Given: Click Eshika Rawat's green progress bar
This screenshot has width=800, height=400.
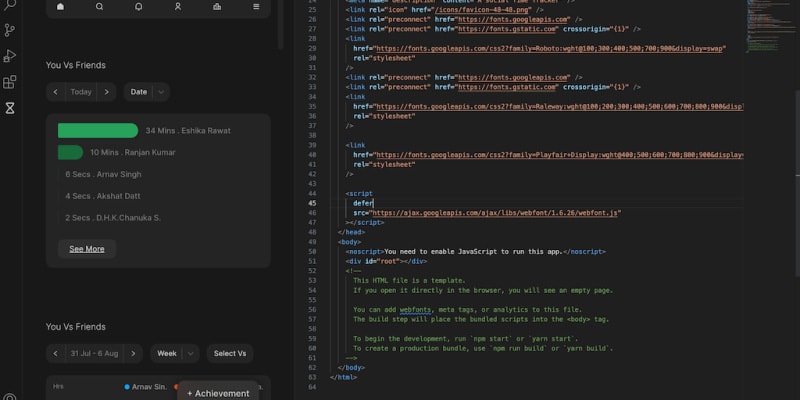Looking at the screenshot, I should pyautogui.click(x=98, y=130).
